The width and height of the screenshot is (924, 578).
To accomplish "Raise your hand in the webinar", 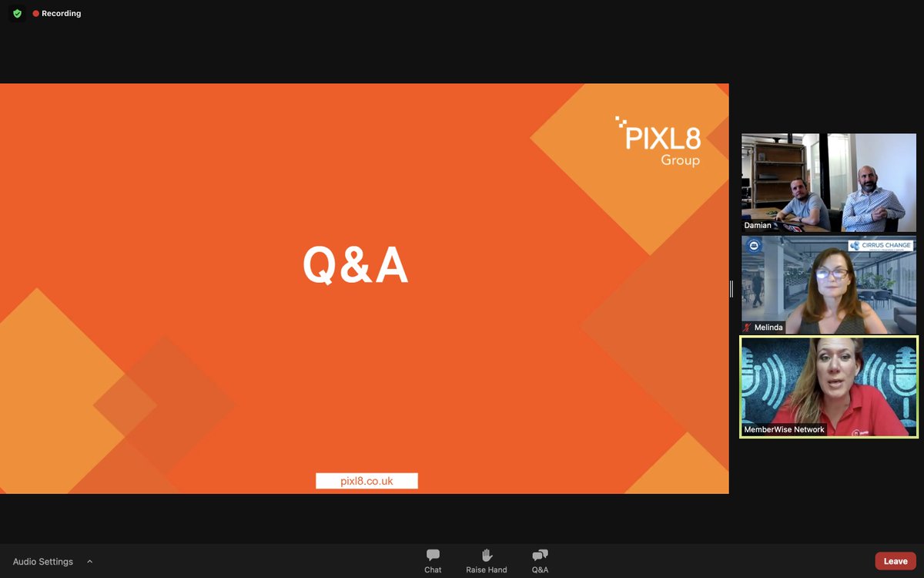I will point(486,561).
